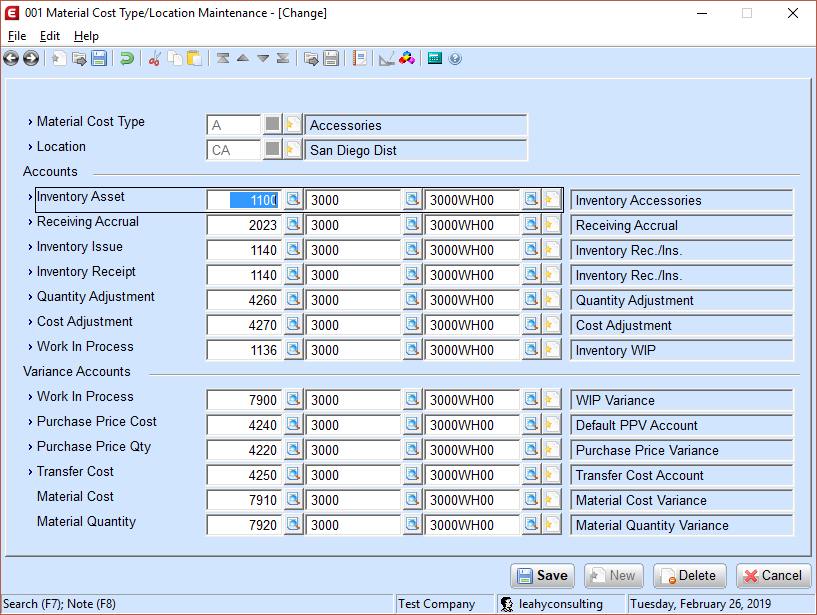
Task: Expand the Inventory Receipt label chevron
Action: coord(30,272)
